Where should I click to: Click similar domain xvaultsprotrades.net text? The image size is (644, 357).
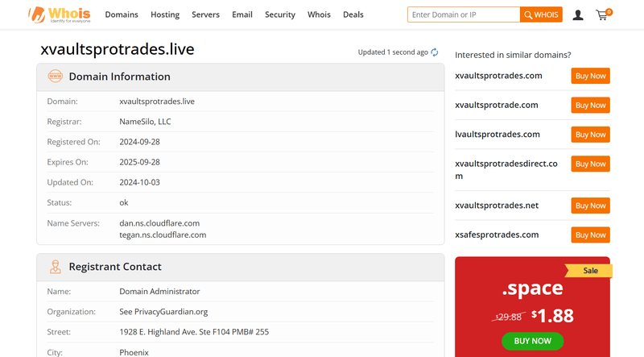(x=497, y=205)
